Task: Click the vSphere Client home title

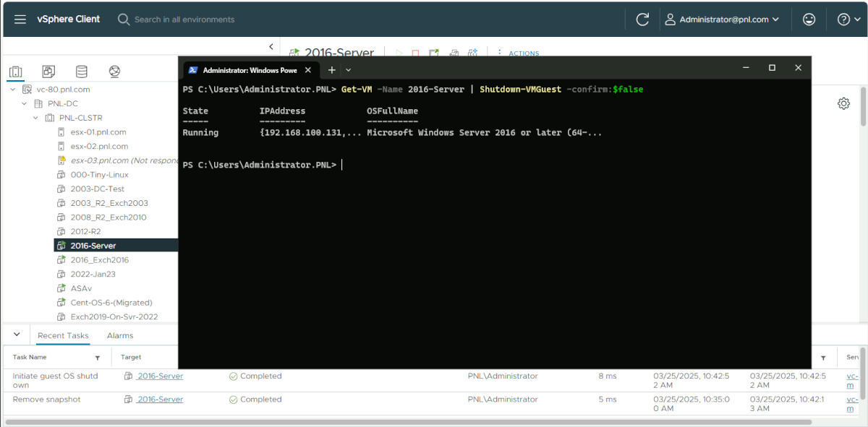Action: click(x=69, y=20)
